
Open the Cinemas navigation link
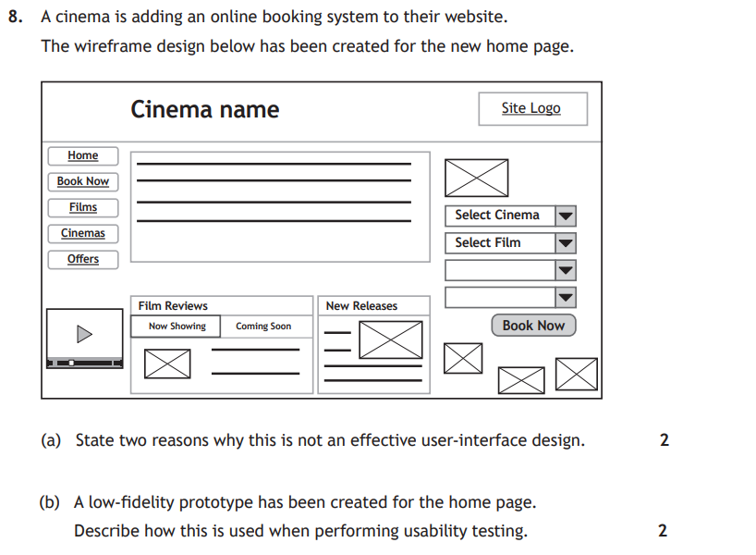click(83, 234)
